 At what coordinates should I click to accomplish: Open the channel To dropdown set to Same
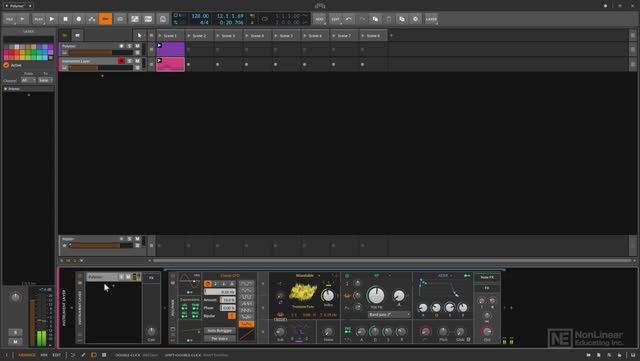(45, 80)
